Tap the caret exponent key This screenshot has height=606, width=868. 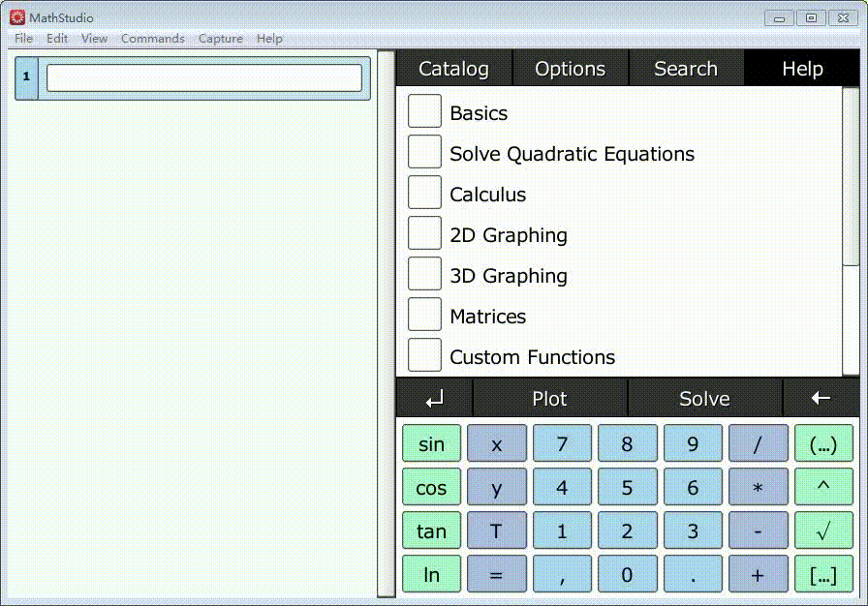823,487
